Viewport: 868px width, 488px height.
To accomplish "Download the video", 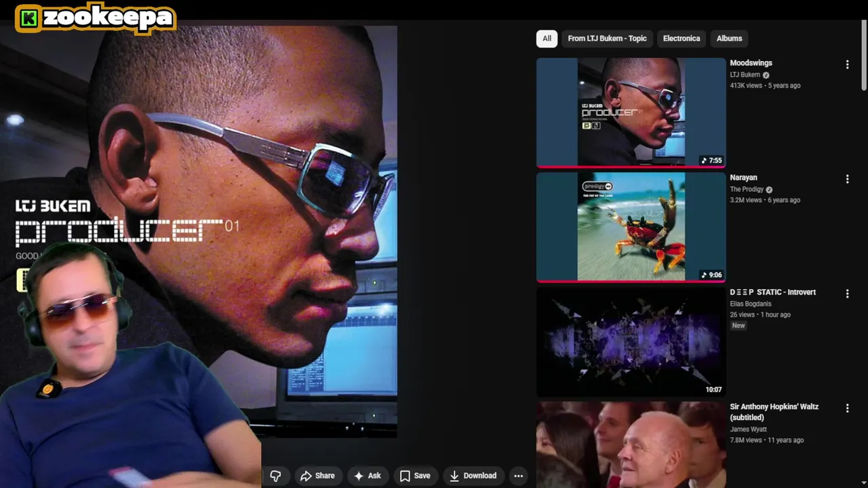I will pyautogui.click(x=473, y=476).
